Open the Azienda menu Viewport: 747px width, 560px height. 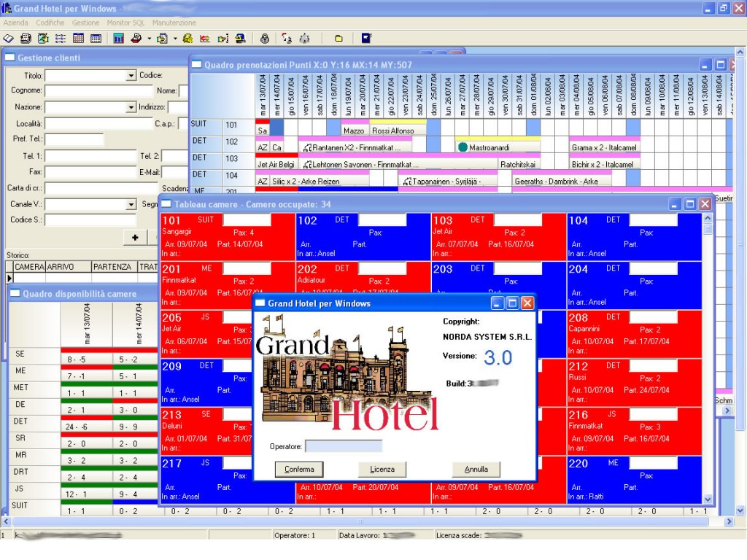tap(18, 23)
